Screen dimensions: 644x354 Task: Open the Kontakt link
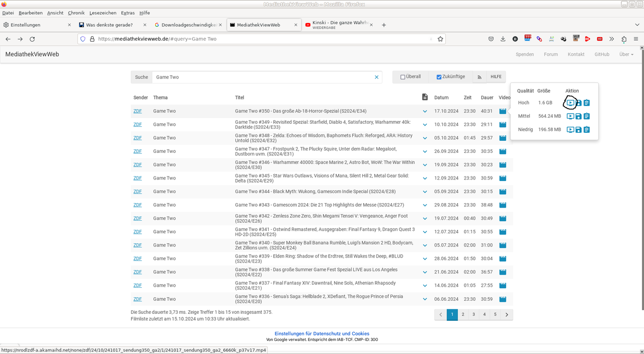tap(576, 54)
